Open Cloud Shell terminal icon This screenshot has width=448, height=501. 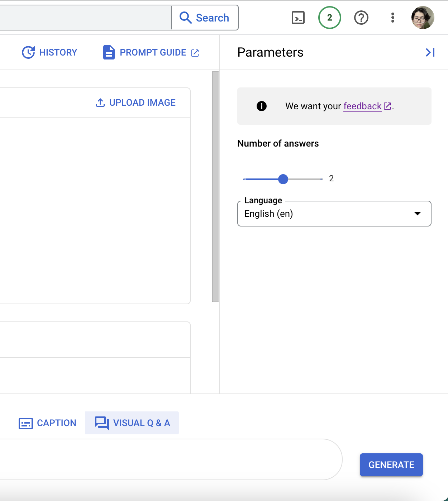pyautogui.click(x=298, y=18)
